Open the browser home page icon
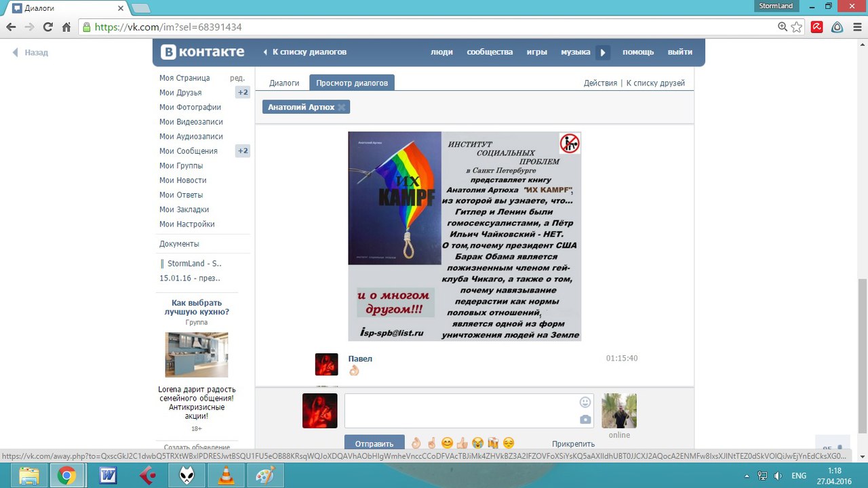868x488 pixels. tap(66, 27)
